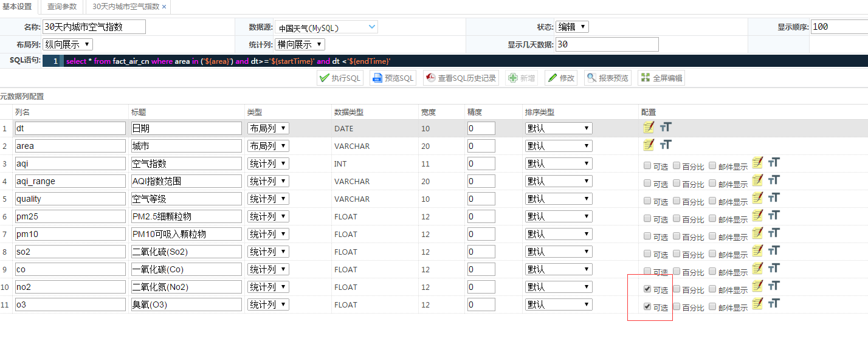Close the 30天内城市空气指数 tab
This screenshot has width=868, height=344.
pos(164,7)
